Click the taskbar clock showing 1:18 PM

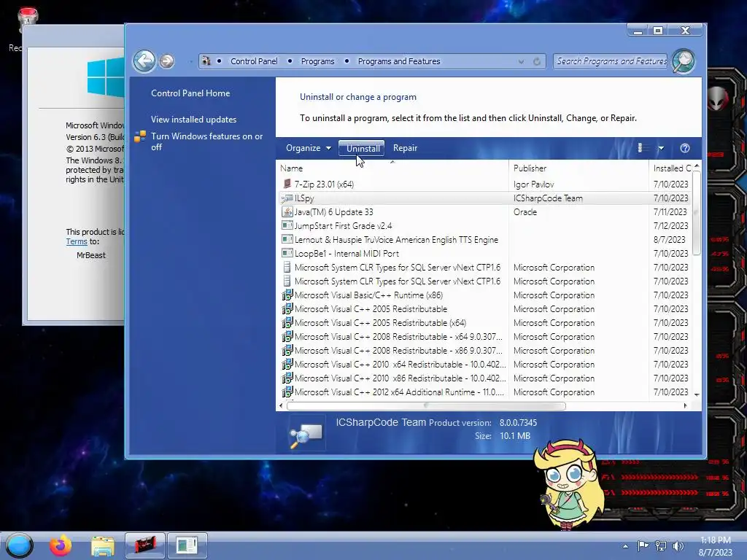pos(715,545)
